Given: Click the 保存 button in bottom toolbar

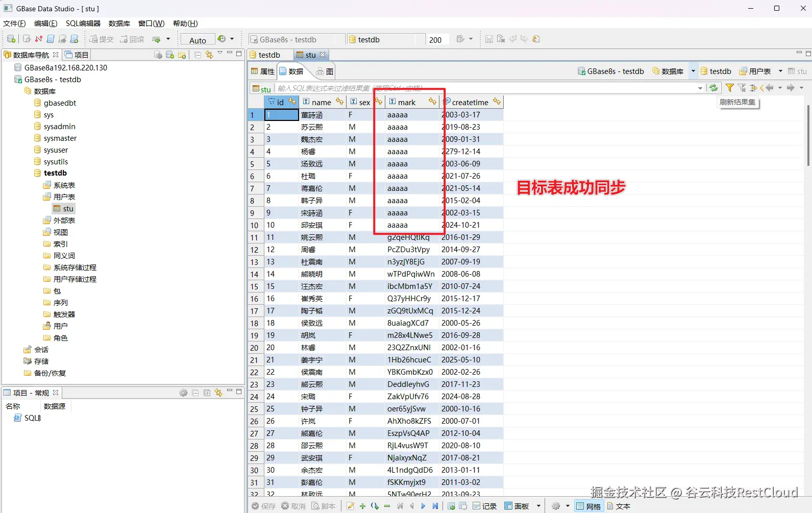Looking at the screenshot, I should pos(263,506).
